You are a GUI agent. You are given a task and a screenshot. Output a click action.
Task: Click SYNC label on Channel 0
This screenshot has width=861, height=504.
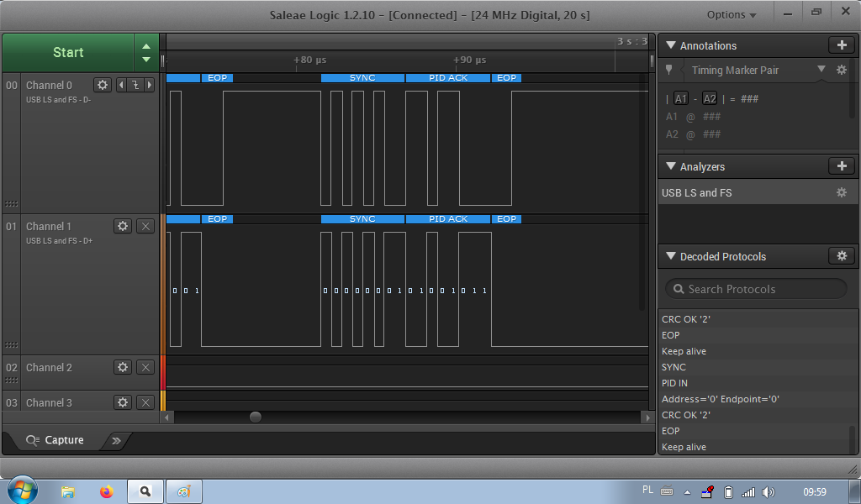362,78
